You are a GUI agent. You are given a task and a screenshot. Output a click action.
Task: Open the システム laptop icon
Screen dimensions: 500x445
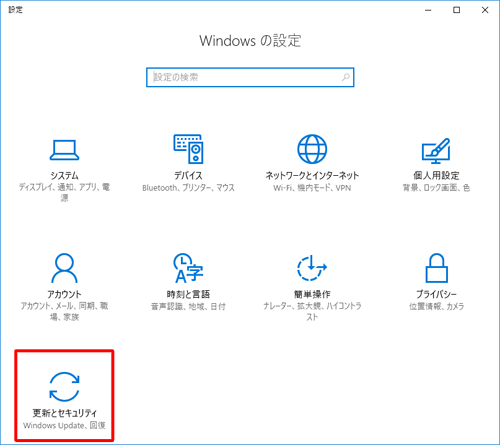pos(64,150)
